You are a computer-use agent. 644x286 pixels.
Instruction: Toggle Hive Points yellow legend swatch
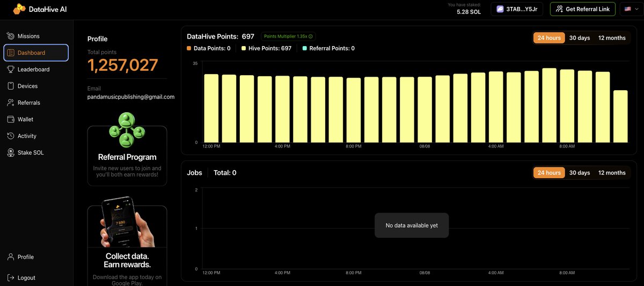244,48
